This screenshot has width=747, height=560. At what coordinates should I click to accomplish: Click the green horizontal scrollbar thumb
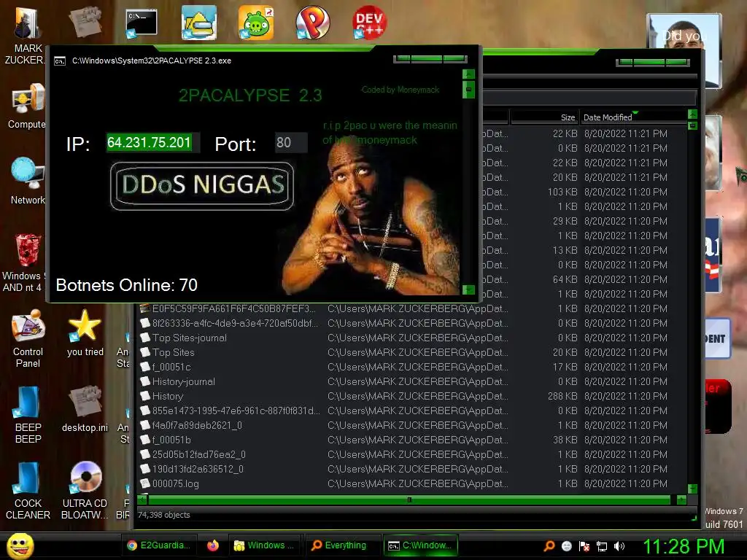click(x=409, y=500)
